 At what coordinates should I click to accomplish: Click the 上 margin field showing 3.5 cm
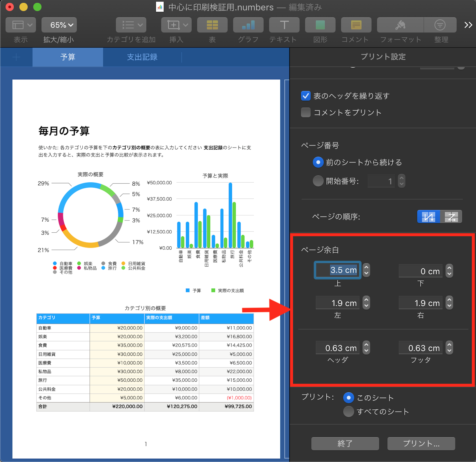click(x=337, y=270)
